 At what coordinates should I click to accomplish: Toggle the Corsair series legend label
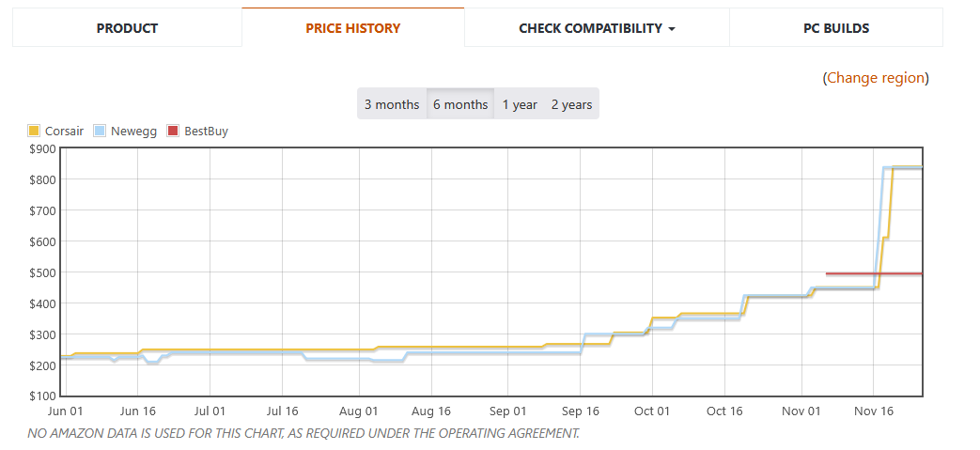tap(65, 132)
